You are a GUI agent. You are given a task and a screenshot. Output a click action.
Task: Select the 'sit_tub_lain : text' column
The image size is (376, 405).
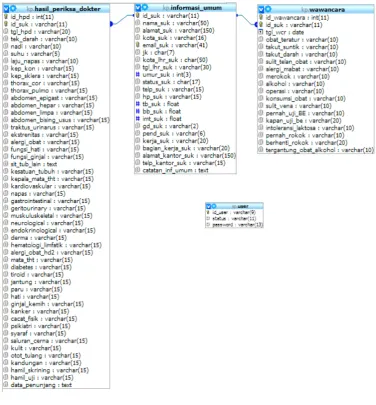(34, 164)
